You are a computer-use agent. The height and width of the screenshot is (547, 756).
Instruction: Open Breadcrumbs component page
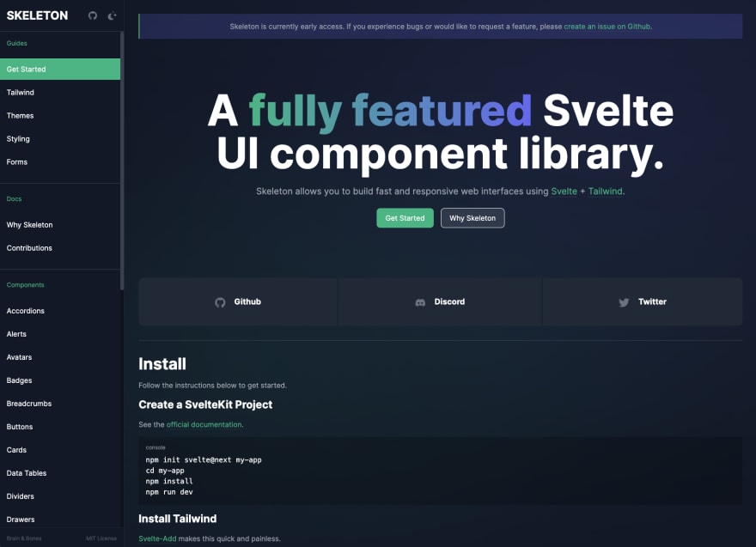click(x=29, y=404)
